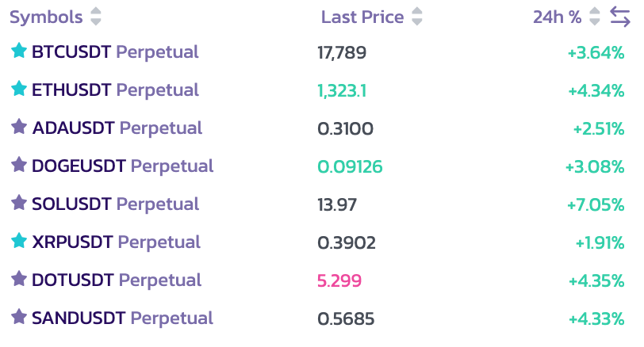
Task: Unstar the XRPUSDT Perpetual pair
Action: [x=19, y=241]
